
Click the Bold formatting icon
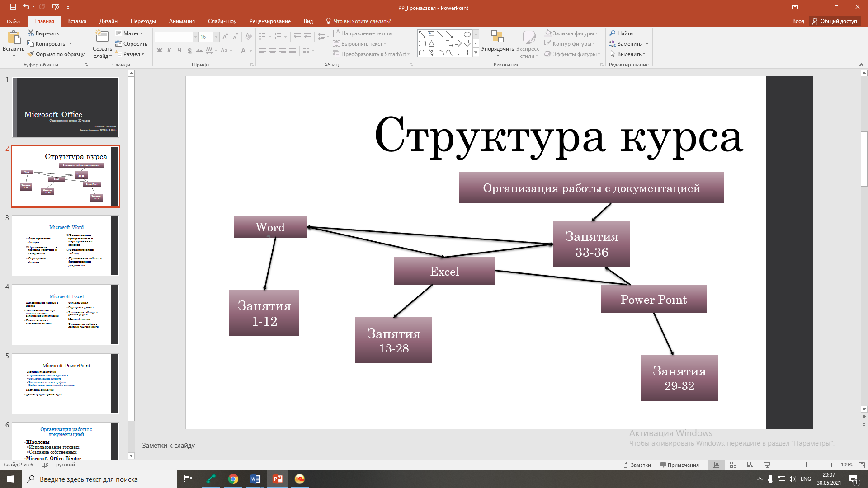click(159, 50)
